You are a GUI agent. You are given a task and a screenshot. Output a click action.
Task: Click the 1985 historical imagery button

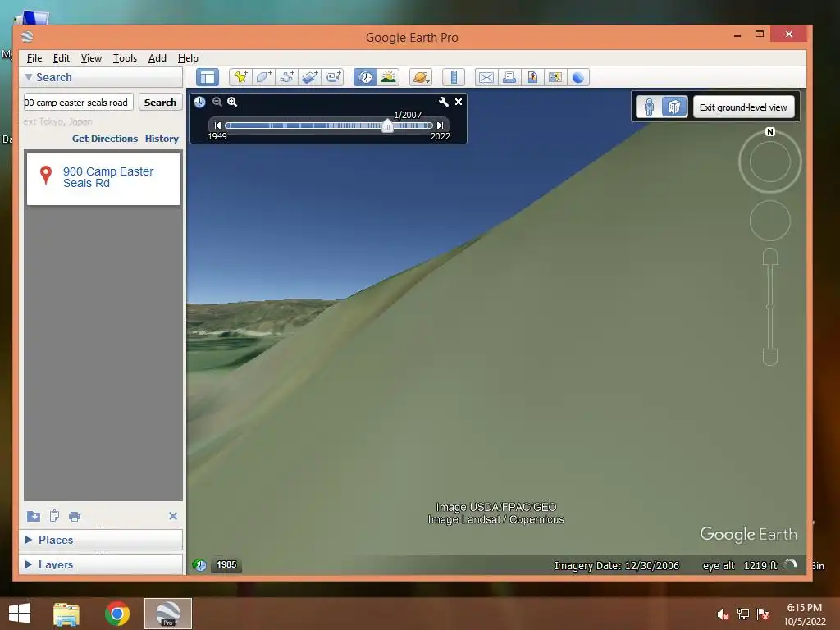(226, 564)
